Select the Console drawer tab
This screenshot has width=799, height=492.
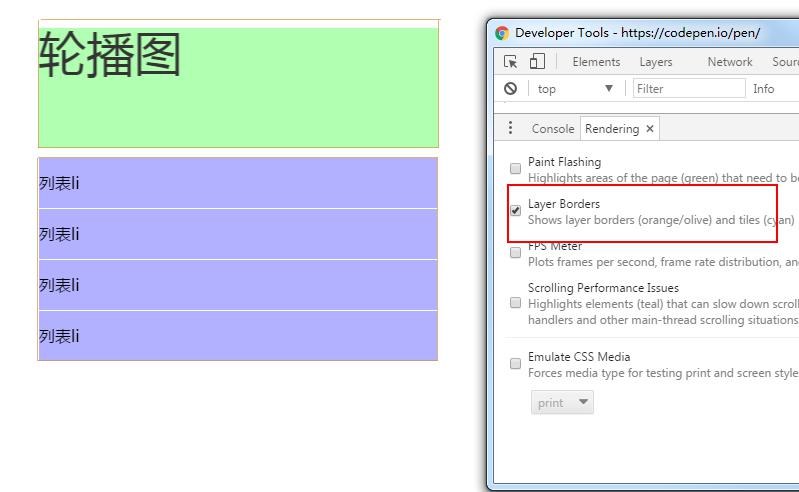coord(553,129)
